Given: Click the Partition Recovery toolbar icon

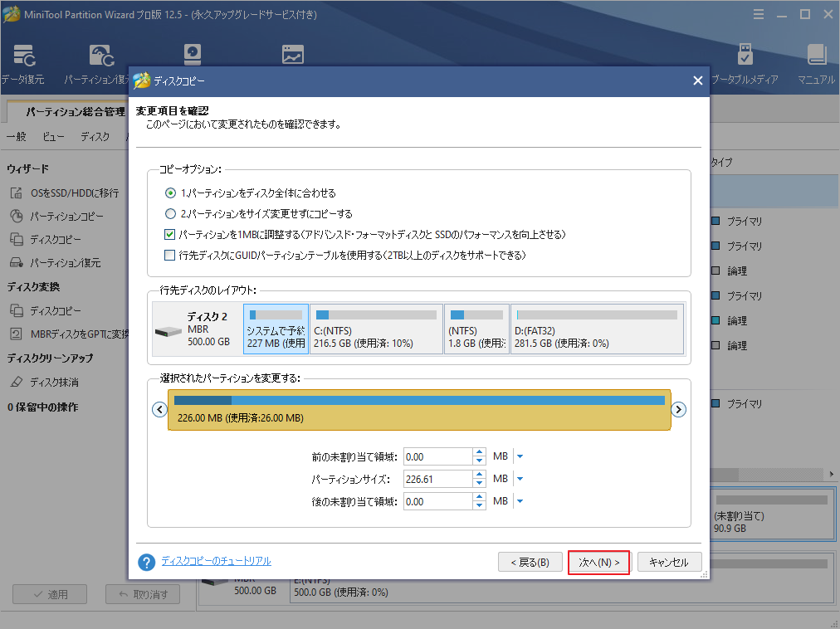Looking at the screenshot, I should (101, 56).
